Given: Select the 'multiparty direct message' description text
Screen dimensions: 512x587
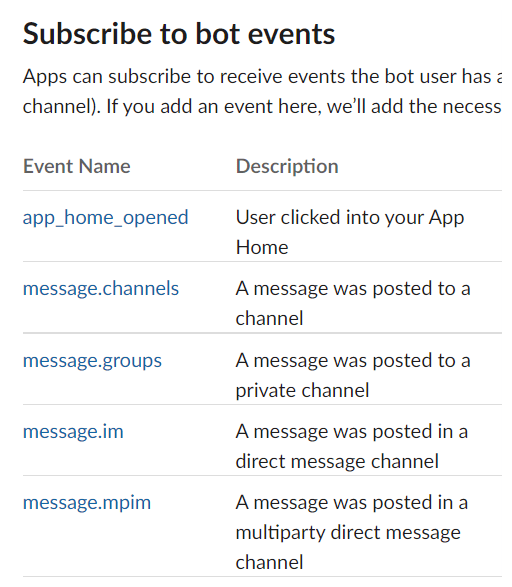Looking at the screenshot, I should (x=348, y=533).
